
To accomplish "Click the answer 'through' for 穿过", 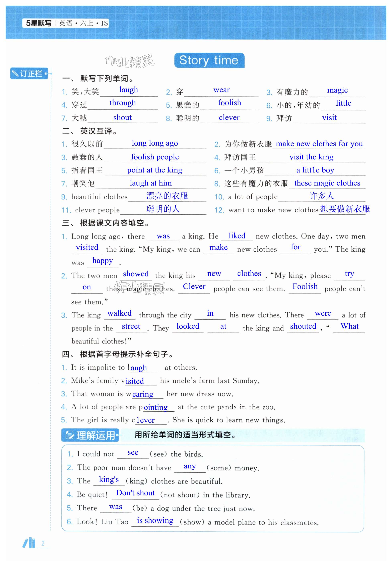I will point(123,103).
